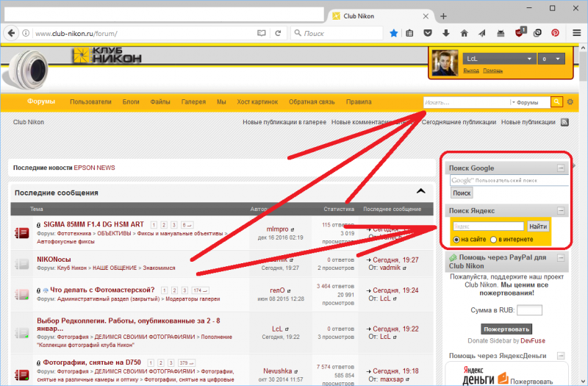Click Выход logout link
This screenshot has width=588, height=386.
[x=471, y=71]
